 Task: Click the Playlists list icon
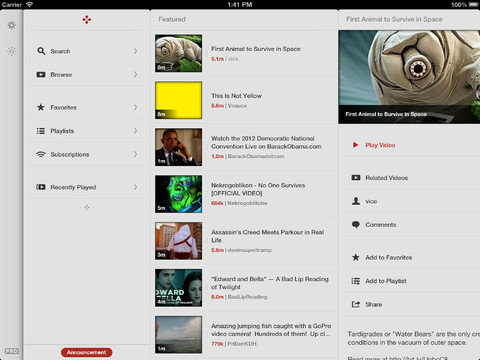coord(41,131)
